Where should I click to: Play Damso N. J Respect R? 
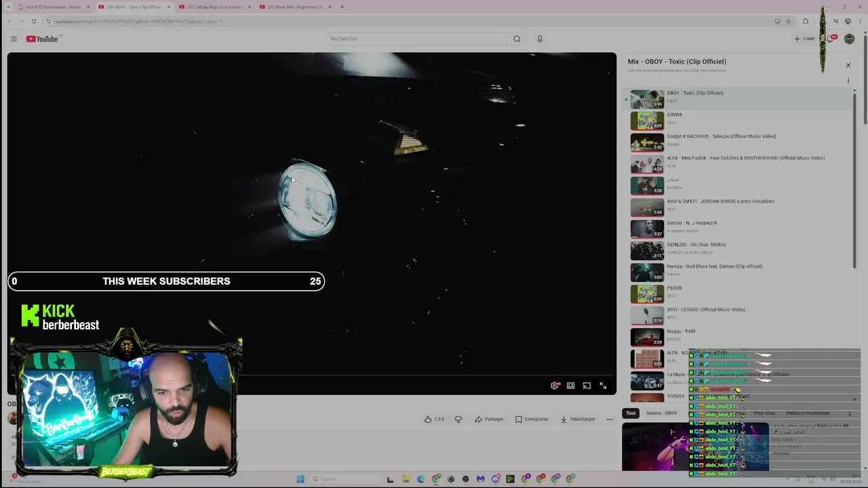(x=738, y=229)
